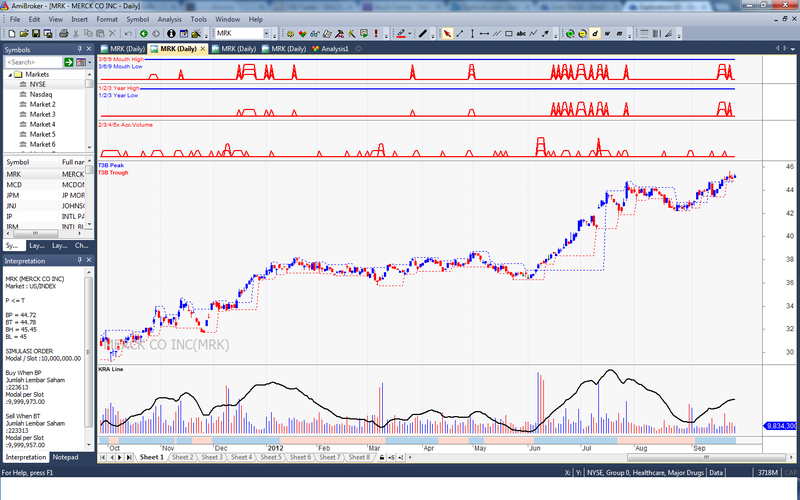Click the yellow zoom out icon
This screenshot has width=800, height=500.
[x=582, y=34]
